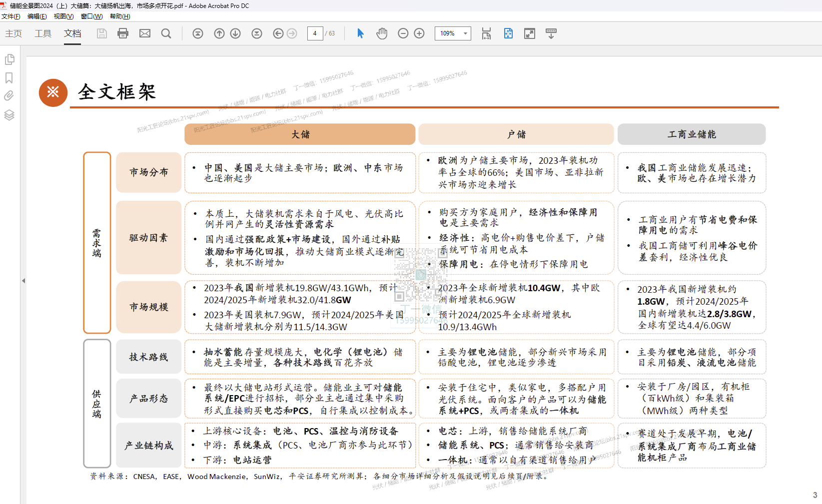The width and height of the screenshot is (822, 504).
Task: Open the 编辑(E) menu
Action: (37, 16)
